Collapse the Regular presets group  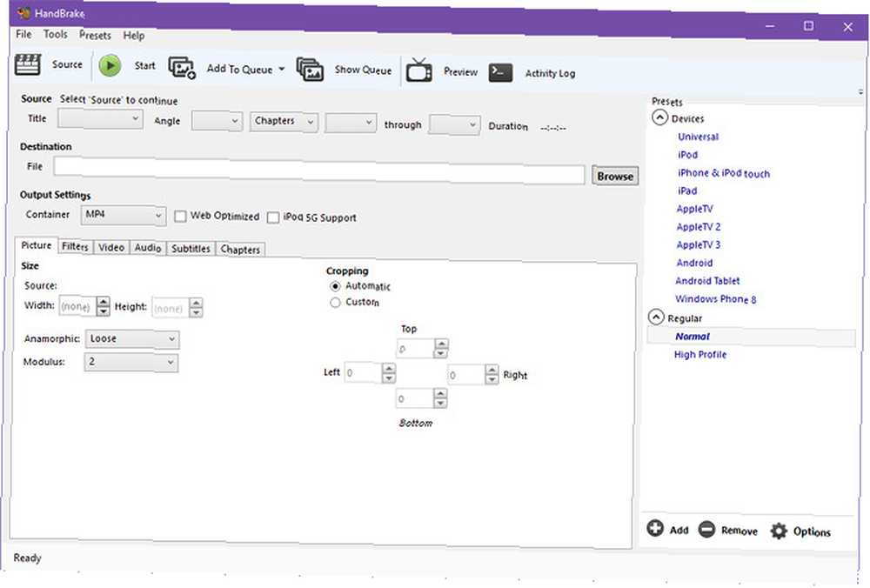tap(656, 317)
